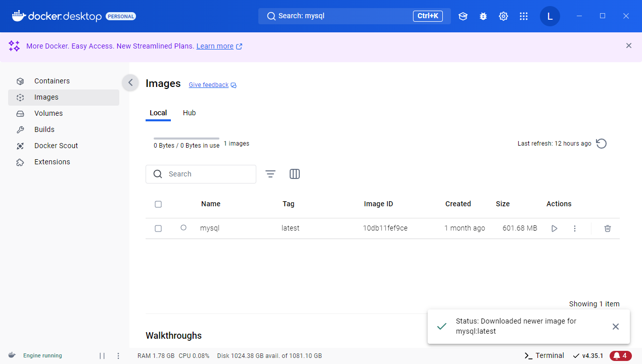
Task: Select Images in the sidebar
Action: (64, 97)
